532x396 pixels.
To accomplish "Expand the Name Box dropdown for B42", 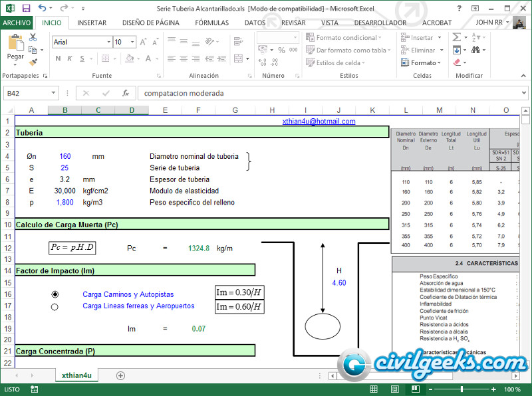I will click(x=54, y=93).
